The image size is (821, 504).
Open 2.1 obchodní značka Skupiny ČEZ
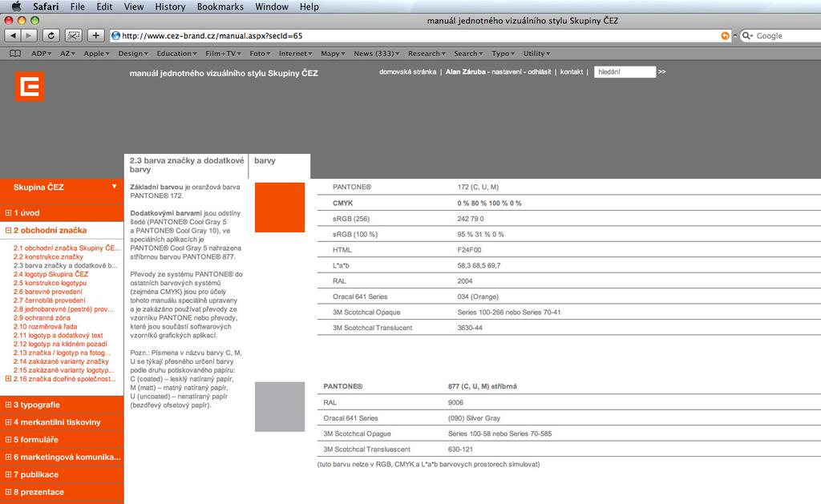pos(67,248)
